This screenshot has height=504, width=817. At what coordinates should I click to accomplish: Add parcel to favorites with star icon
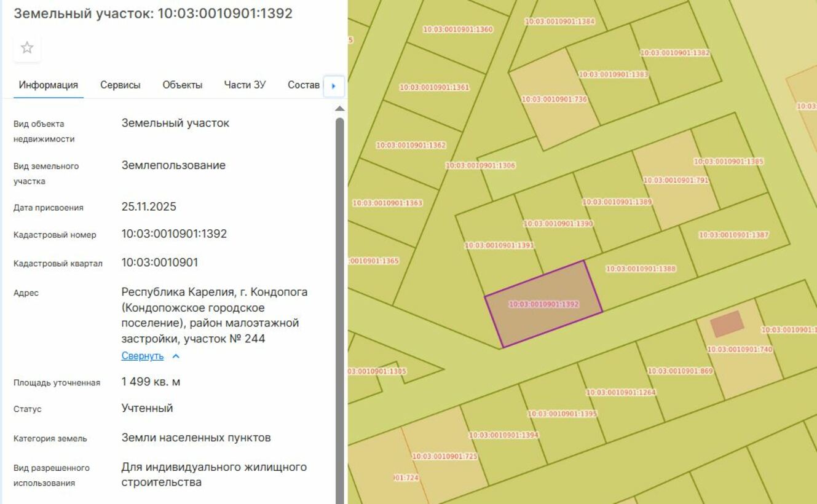[27, 48]
